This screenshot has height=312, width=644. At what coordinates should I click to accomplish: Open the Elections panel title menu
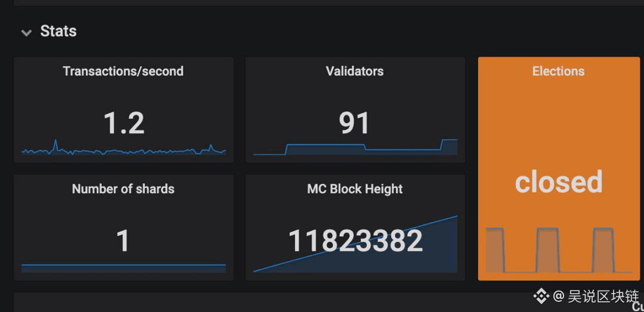559,71
